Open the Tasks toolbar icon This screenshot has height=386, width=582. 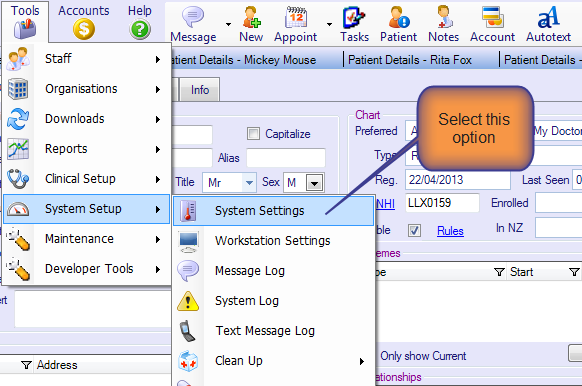tap(354, 17)
